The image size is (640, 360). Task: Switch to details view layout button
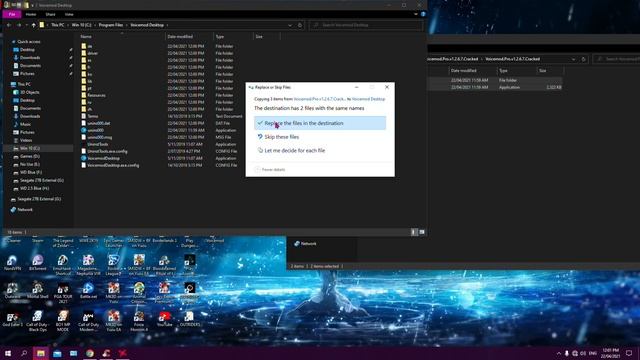(414, 232)
